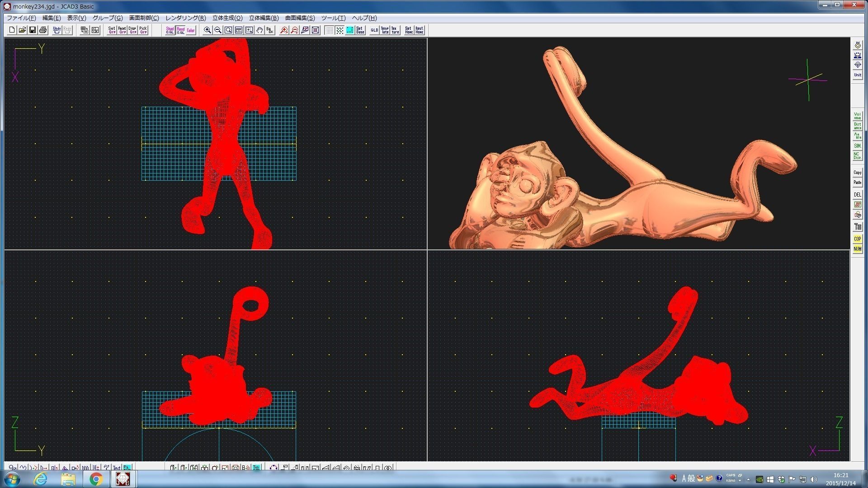Click the Set Base button
The width and height of the screenshot is (868, 488).
pos(360,30)
